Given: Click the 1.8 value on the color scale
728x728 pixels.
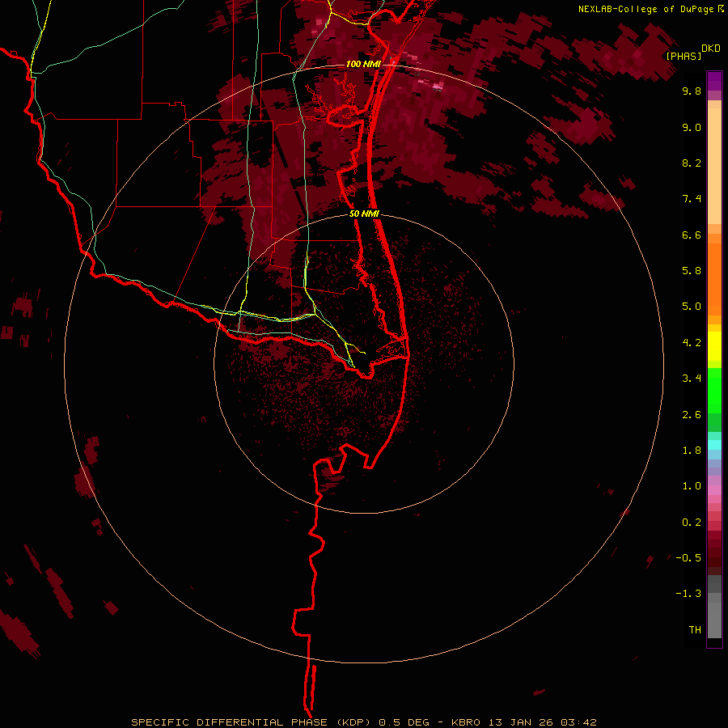Looking at the screenshot, I should (692, 451).
